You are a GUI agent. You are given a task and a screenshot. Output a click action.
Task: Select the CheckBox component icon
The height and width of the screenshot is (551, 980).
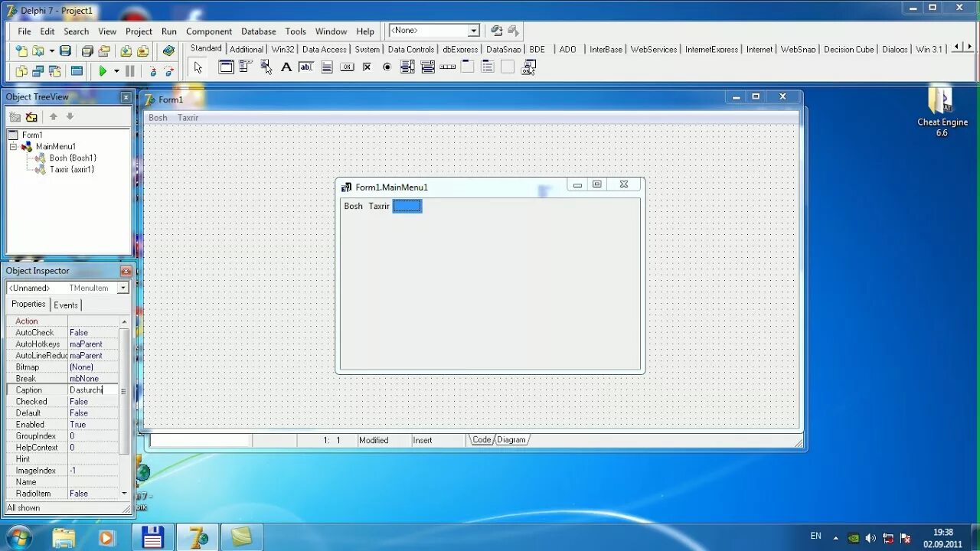367,67
